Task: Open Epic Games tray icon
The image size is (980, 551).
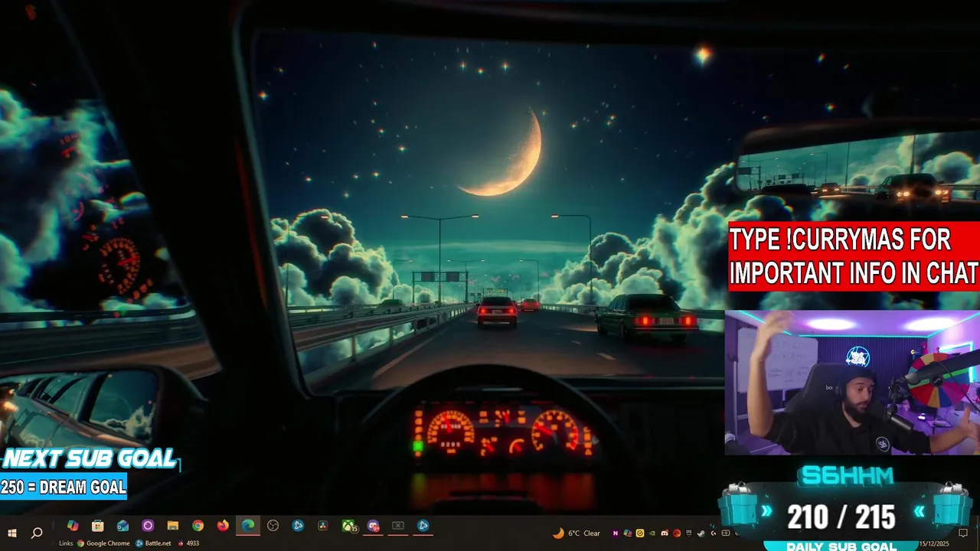Action: pyautogui.click(x=689, y=533)
